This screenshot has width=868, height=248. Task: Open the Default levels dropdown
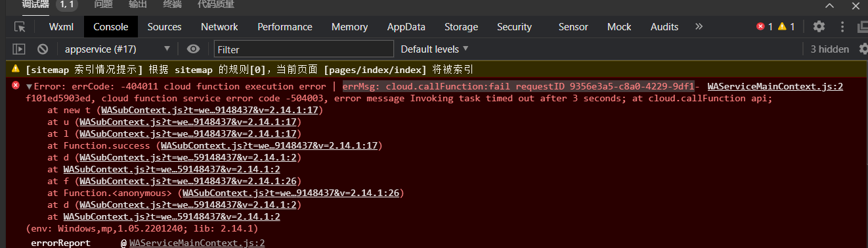coord(435,49)
